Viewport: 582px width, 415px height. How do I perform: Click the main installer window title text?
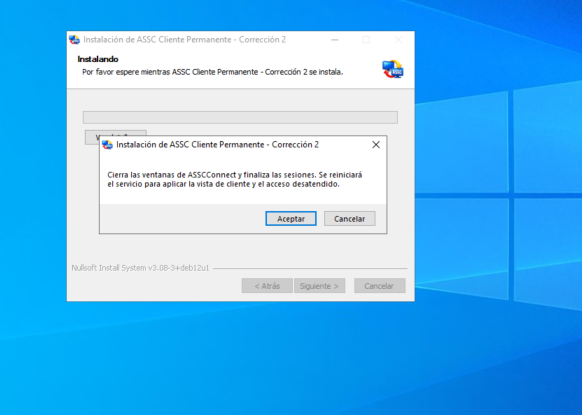184,40
